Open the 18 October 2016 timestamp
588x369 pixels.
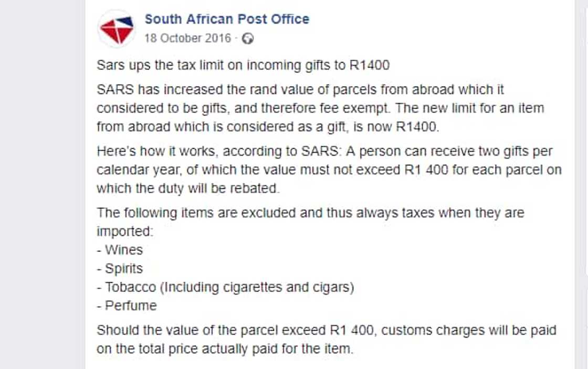point(187,38)
